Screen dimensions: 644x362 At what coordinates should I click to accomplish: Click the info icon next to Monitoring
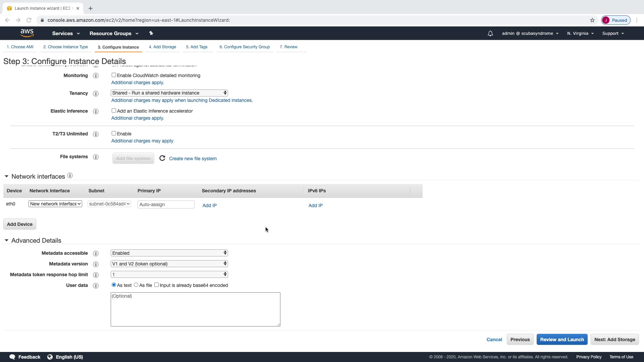pyautogui.click(x=96, y=76)
